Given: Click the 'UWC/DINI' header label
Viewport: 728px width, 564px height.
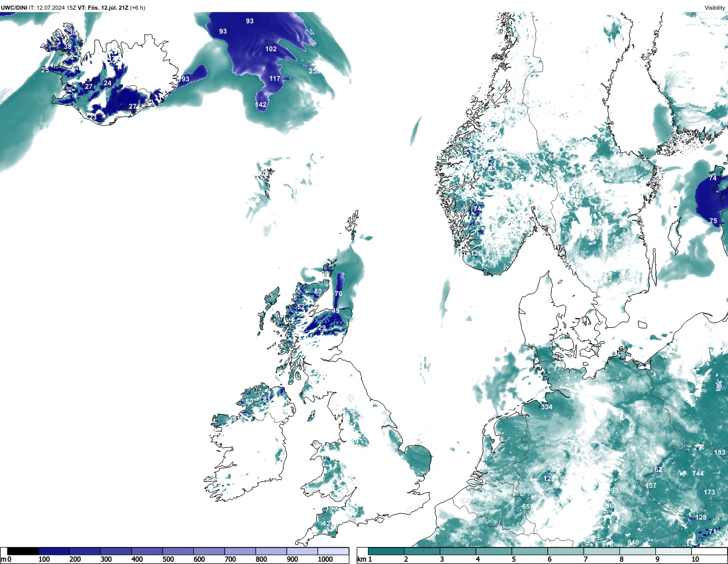Looking at the screenshot, I should point(14,8).
